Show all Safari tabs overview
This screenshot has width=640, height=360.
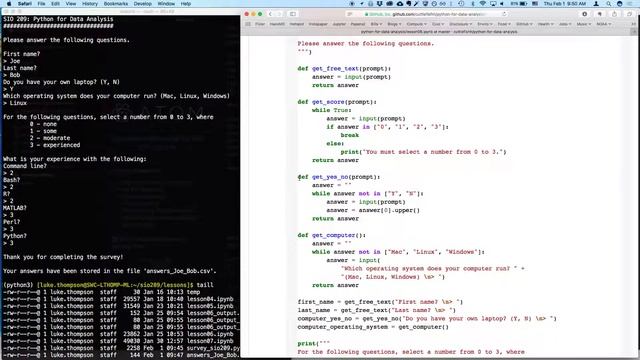(x=630, y=14)
